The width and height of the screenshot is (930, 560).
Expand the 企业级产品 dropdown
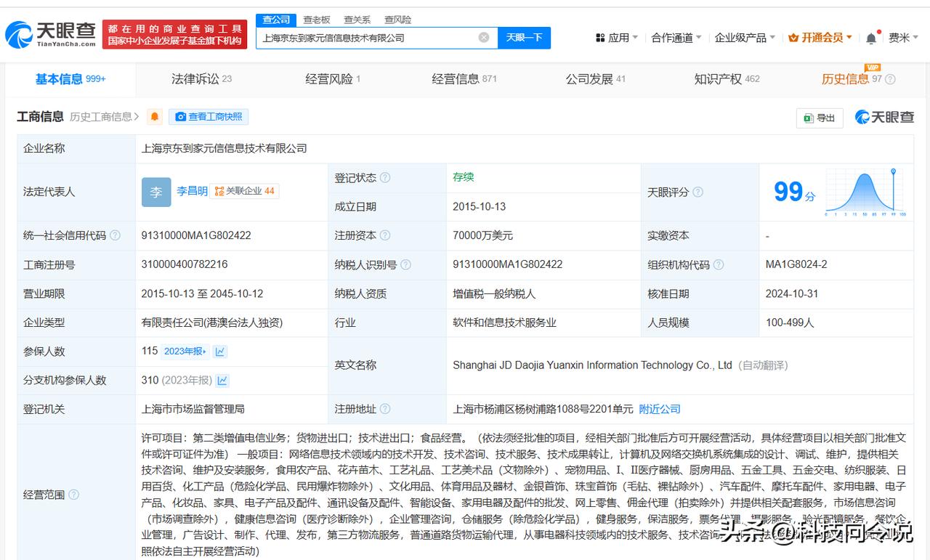[x=745, y=38]
